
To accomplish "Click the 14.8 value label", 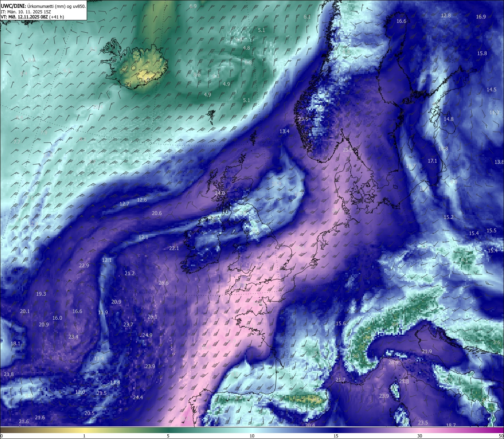I will tap(448, 119).
